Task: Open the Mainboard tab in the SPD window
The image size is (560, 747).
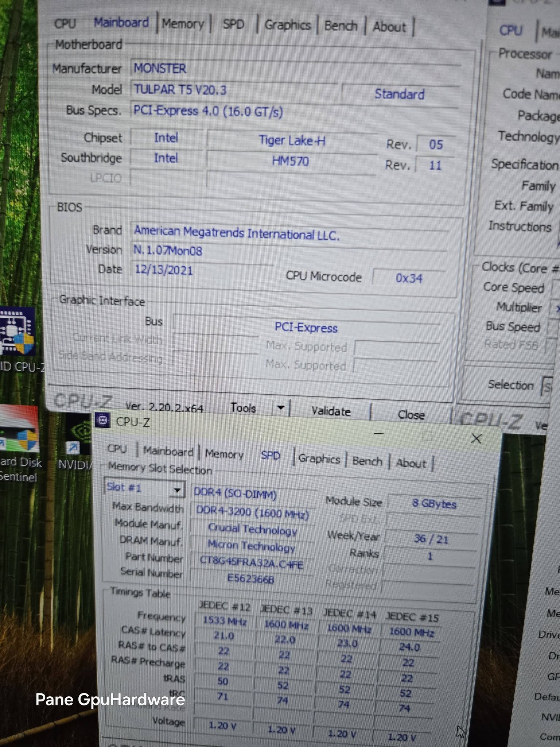Action: click(168, 452)
